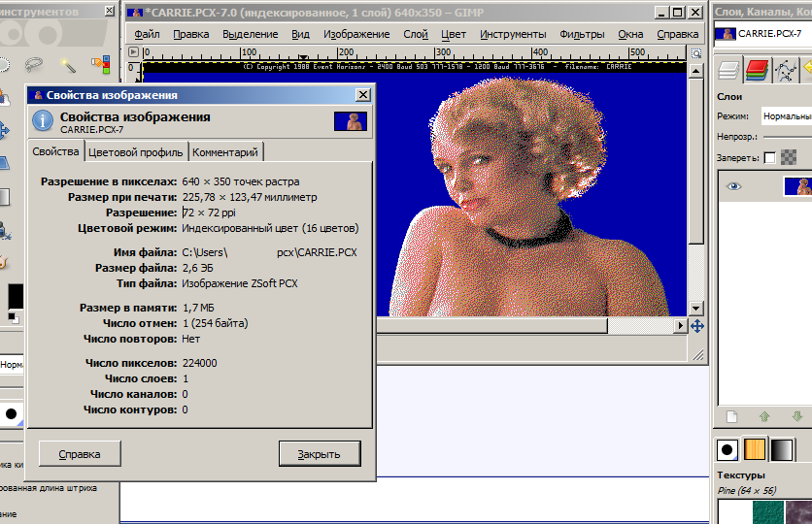Click the 'Pine (64 × 56)' pattern name
Screen dimensions: 812x524
coord(747,490)
